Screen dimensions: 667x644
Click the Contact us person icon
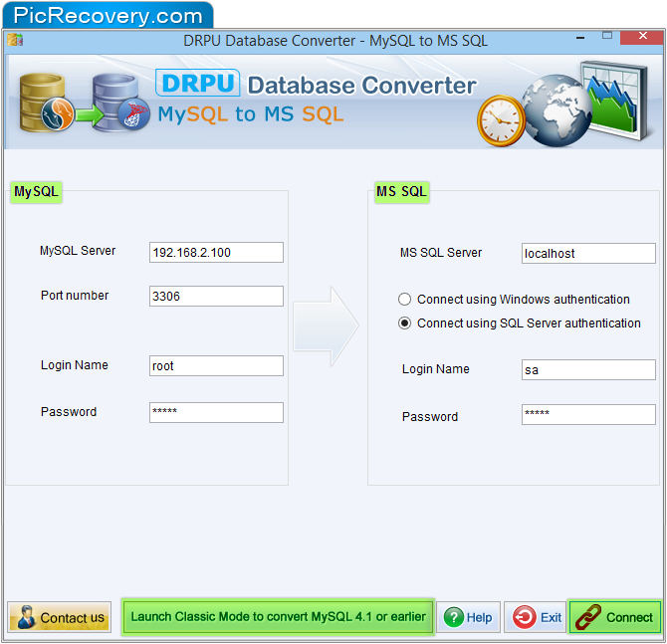tap(26, 617)
